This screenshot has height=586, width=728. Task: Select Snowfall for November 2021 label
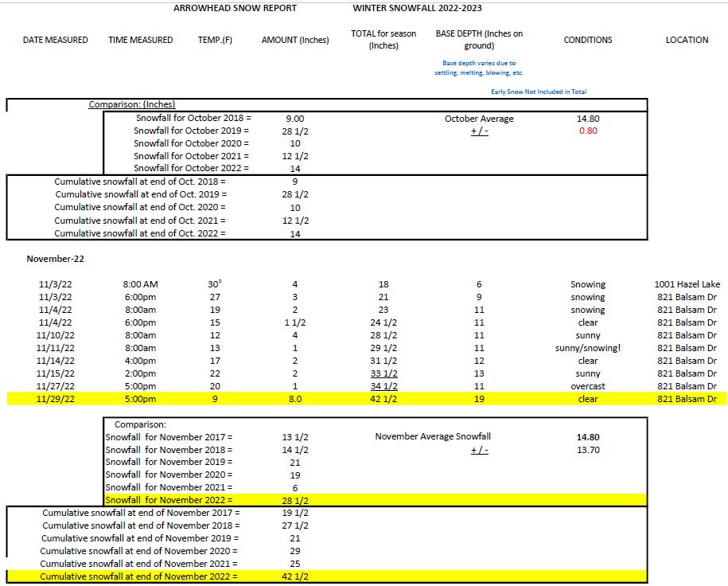(169, 487)
